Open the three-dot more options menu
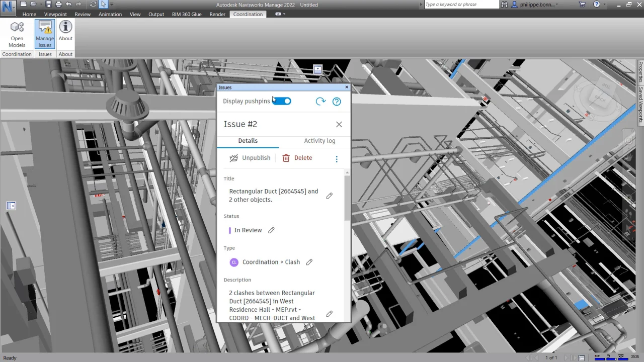644x362 pixels. 337,159
